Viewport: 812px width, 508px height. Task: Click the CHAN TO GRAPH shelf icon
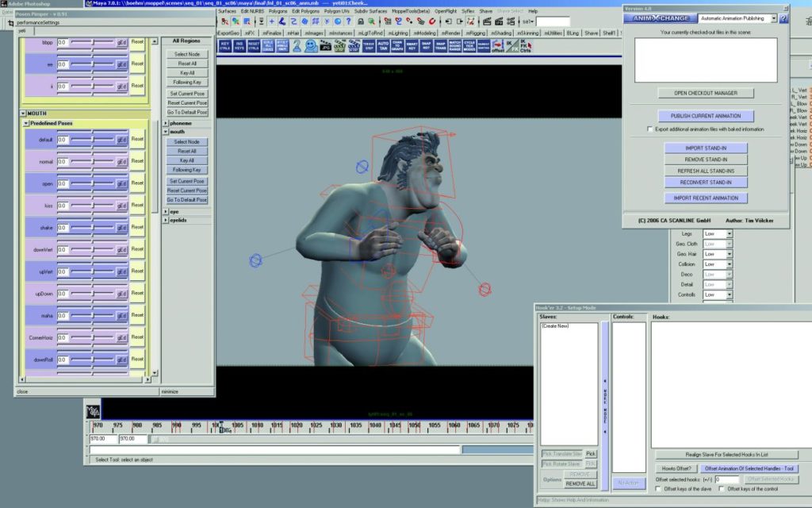397,45
